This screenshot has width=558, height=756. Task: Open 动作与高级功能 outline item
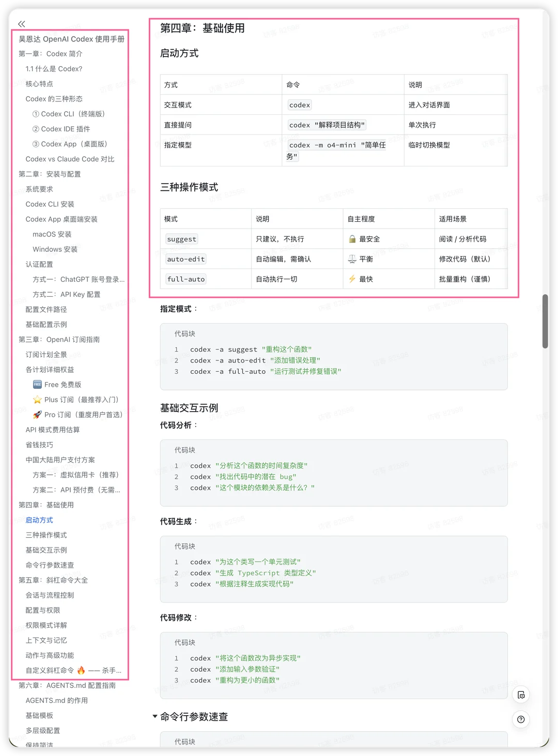click(x=50, y=655)
